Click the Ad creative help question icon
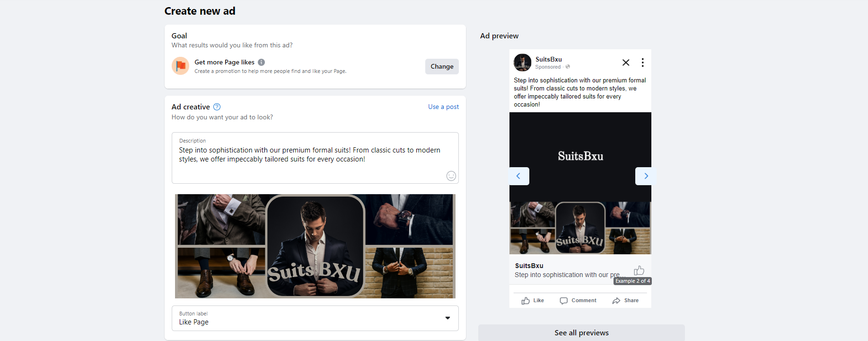The height and width of the screenshot is (341, 868). [x=217, y=107]
